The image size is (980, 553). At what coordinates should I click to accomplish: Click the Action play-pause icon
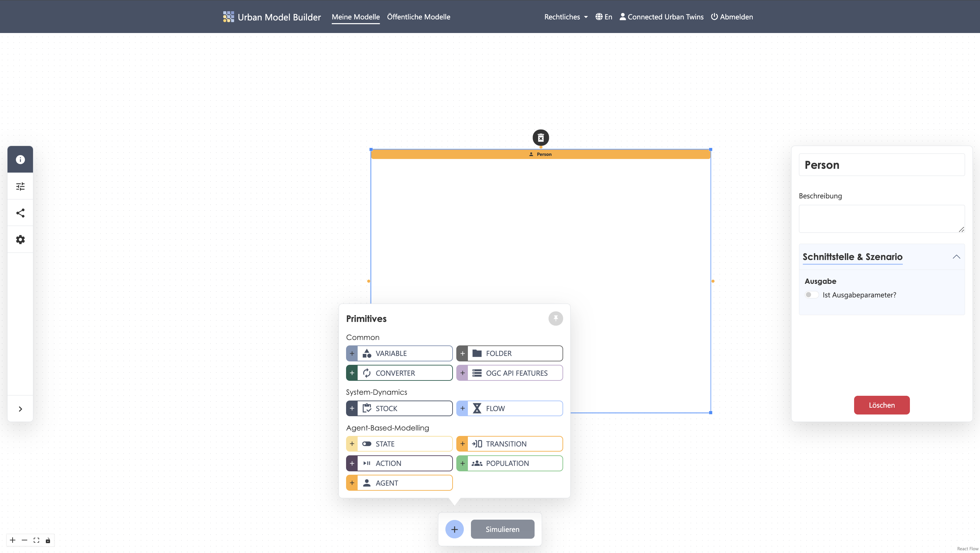pyautogui.click(x=367, y=463)
